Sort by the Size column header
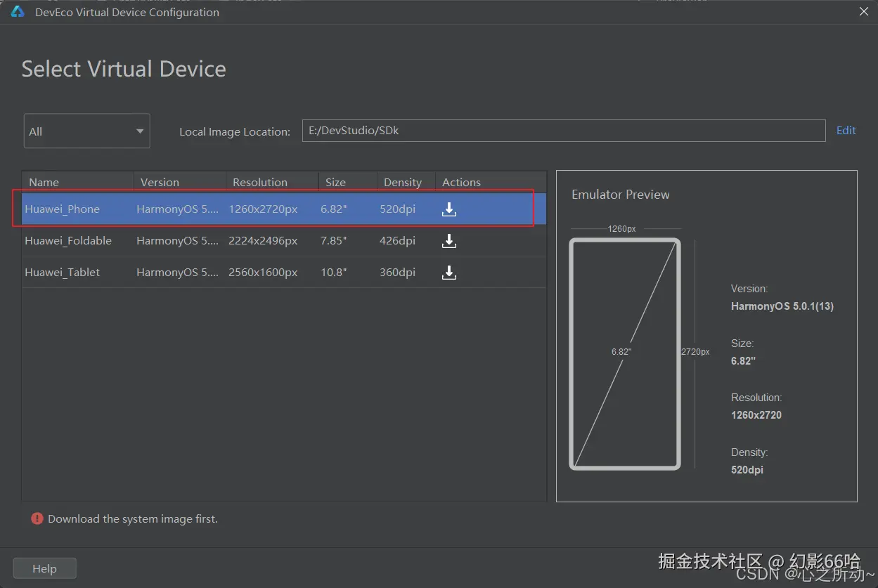The image size is (878, 588). point(348,182)
